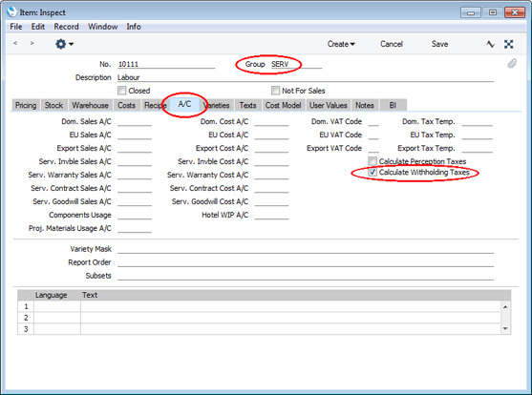Viewport: 532px width, 395px height.
Task: Open the workflow activity zigzag icon
Action: click(x=490, y=44)
